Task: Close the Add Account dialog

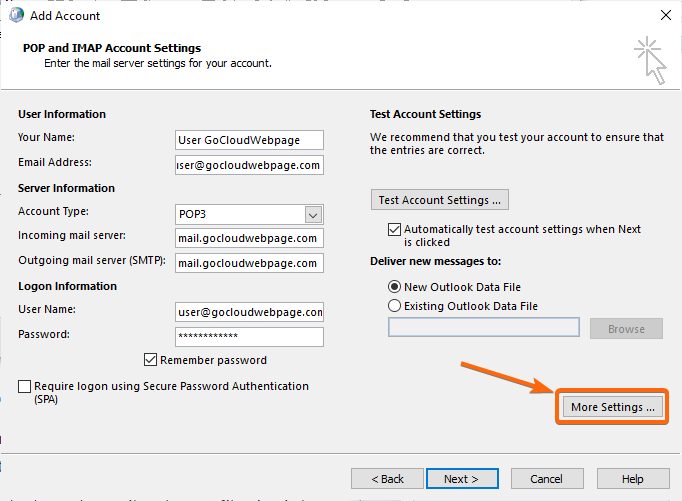Action: 665,15
